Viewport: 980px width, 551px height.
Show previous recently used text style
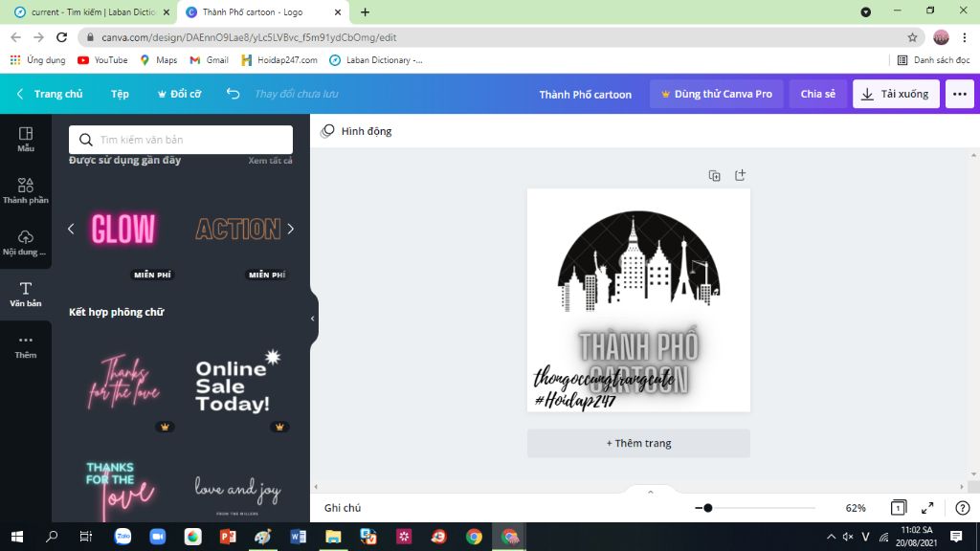(71, 230)
